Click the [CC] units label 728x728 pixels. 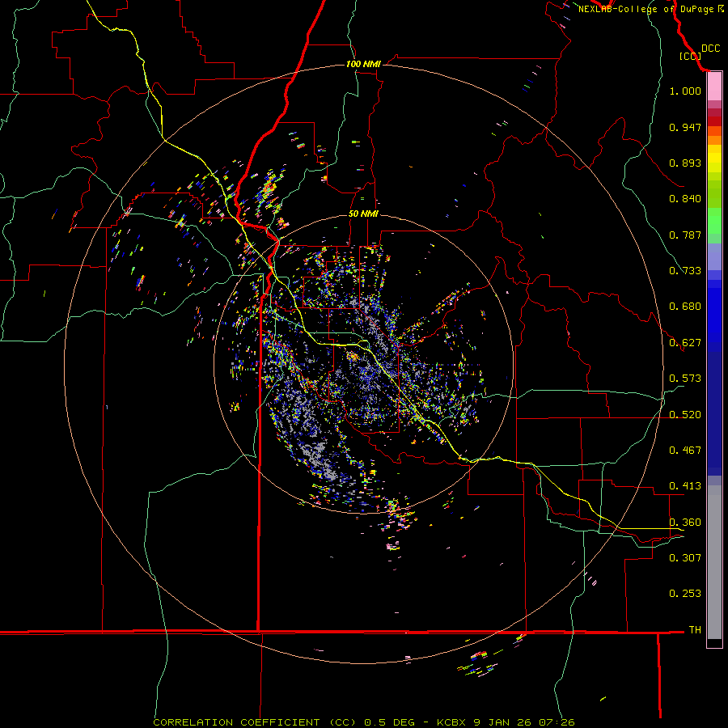pos(690,56)
